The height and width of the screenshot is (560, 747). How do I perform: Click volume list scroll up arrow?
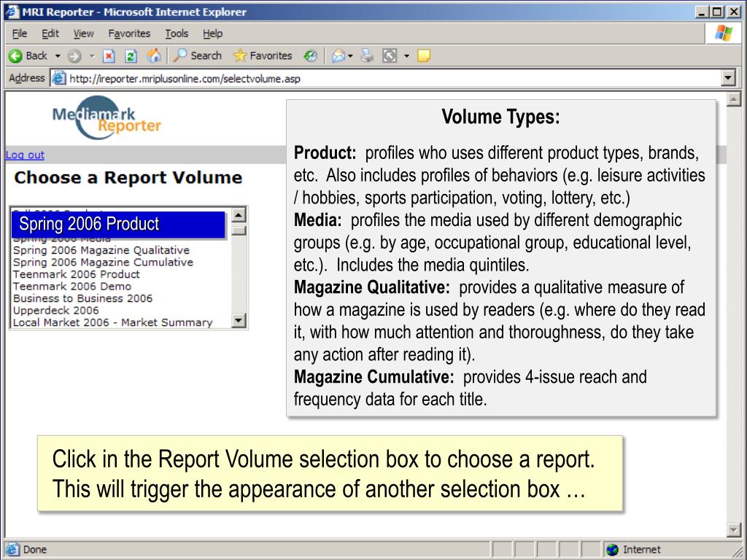[x=239, y=215]
